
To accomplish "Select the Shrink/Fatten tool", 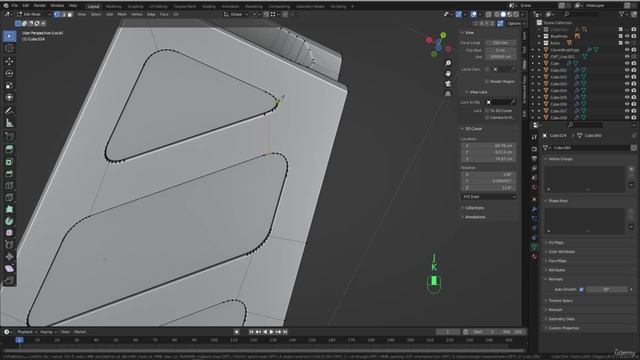I will click(9, 256).
